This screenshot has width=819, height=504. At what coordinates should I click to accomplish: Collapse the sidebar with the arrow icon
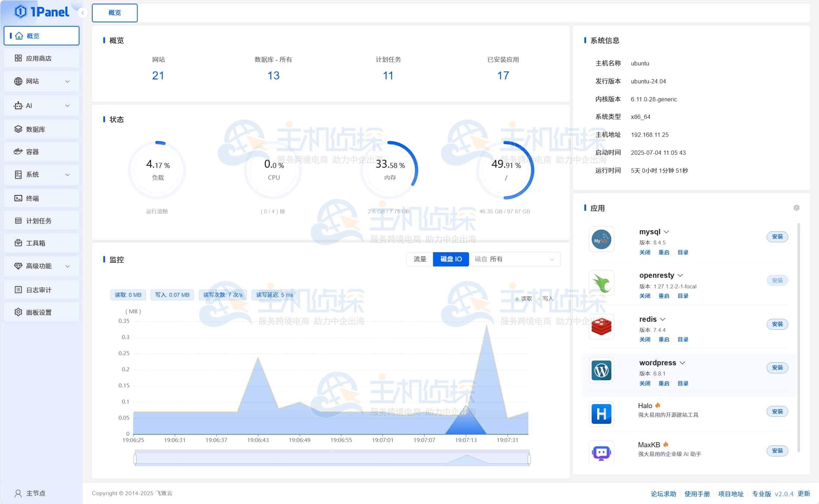click(83, 13)
